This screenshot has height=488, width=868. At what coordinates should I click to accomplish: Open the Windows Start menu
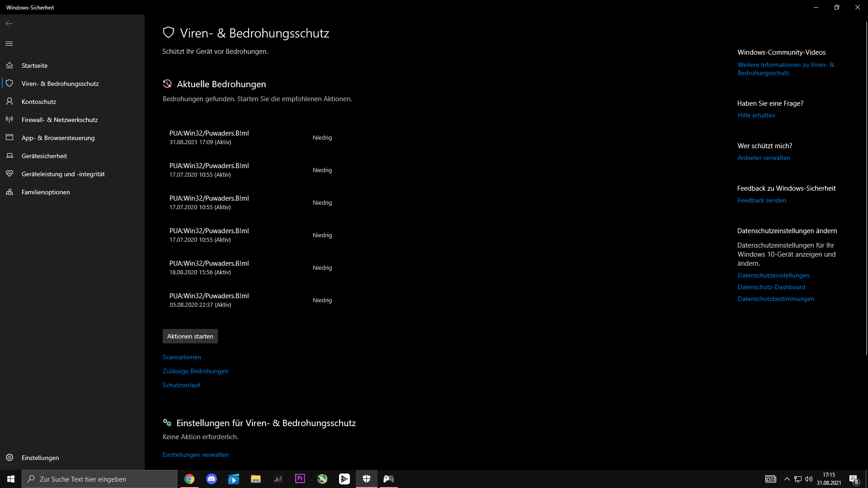pos(11,479)
